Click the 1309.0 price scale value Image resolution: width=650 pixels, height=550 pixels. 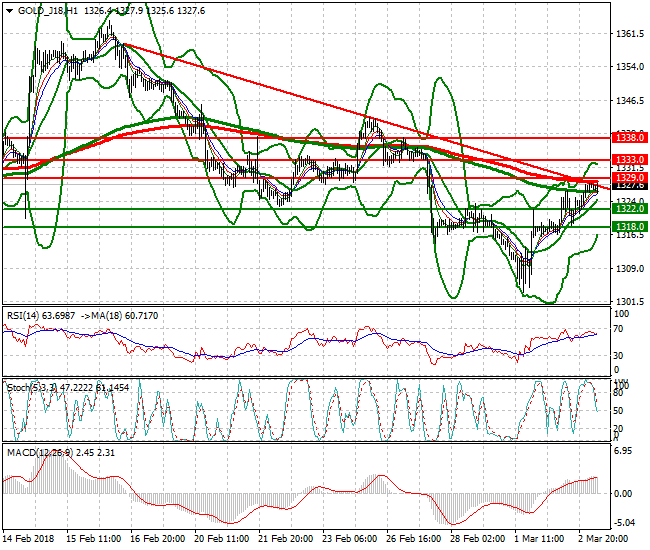pyautogui.click(x=630, y=269)
